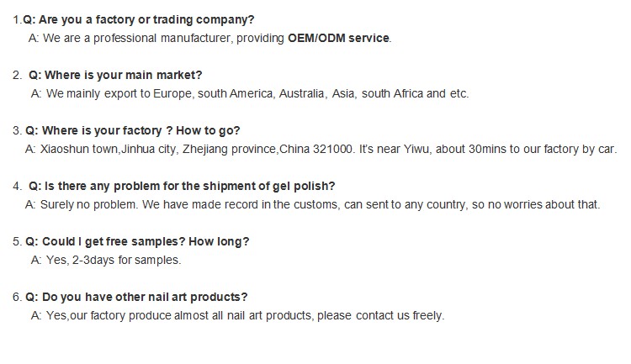Click the 'How to go?' text
Viewport: 631px width, 364px height.
[x=208, y=130]
